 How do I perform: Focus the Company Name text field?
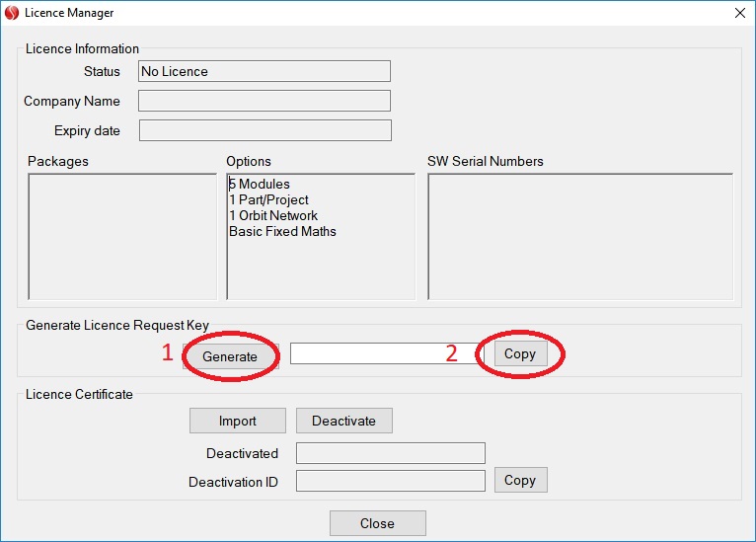[265, 101]
